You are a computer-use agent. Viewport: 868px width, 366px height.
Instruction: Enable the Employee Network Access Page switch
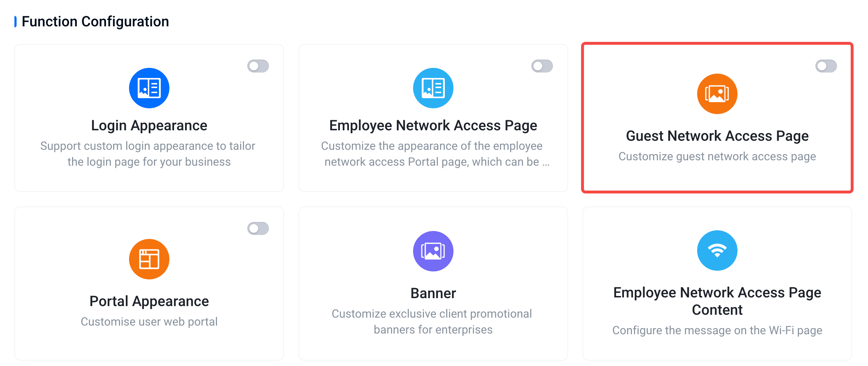point(542,66)
